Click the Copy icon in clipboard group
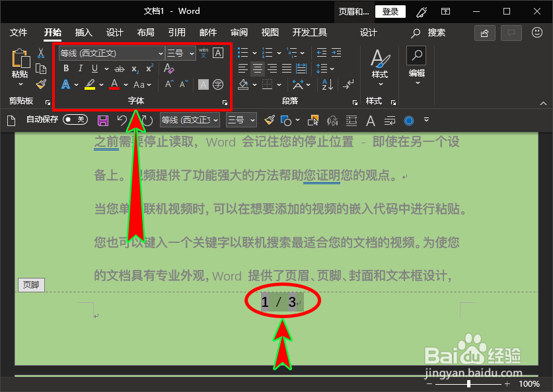Image resolution: width=553 pixels, height=392 pixels. [41, 69]
